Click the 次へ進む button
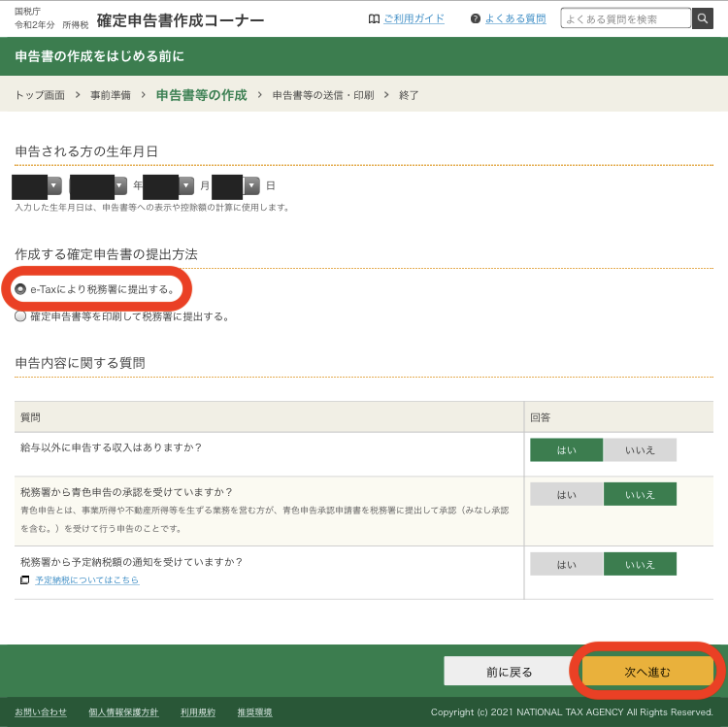This screenshot has height=727, width=728. coord(647,672)
